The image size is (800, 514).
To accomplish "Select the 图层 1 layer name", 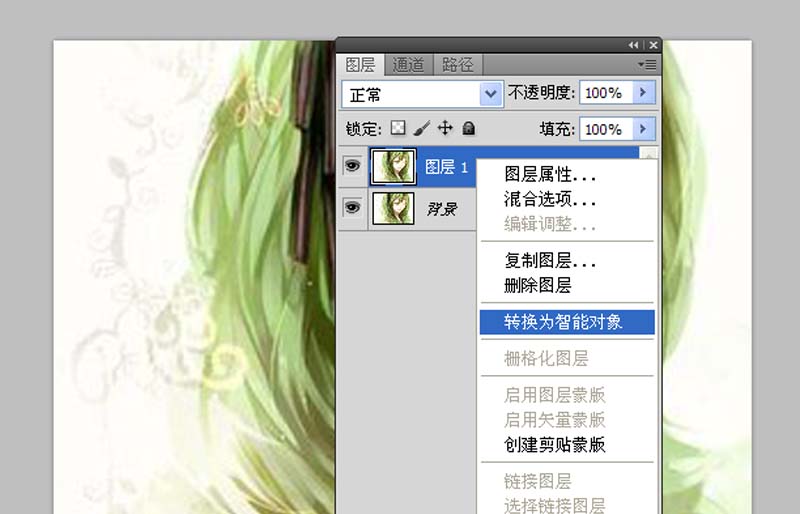I will pos(446,167).
